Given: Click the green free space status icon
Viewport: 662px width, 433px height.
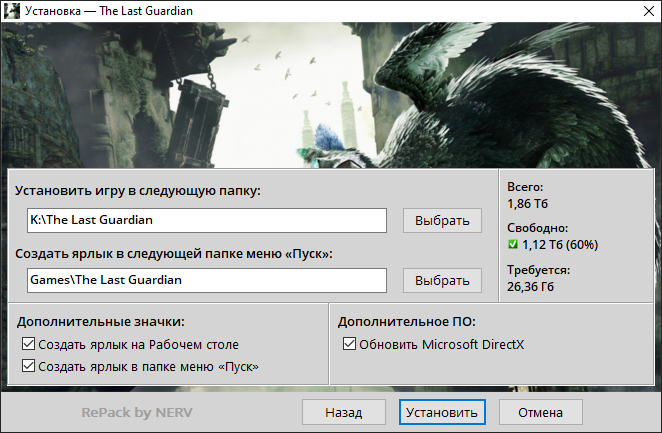Looking at the screenshot, I should [513, 244].
